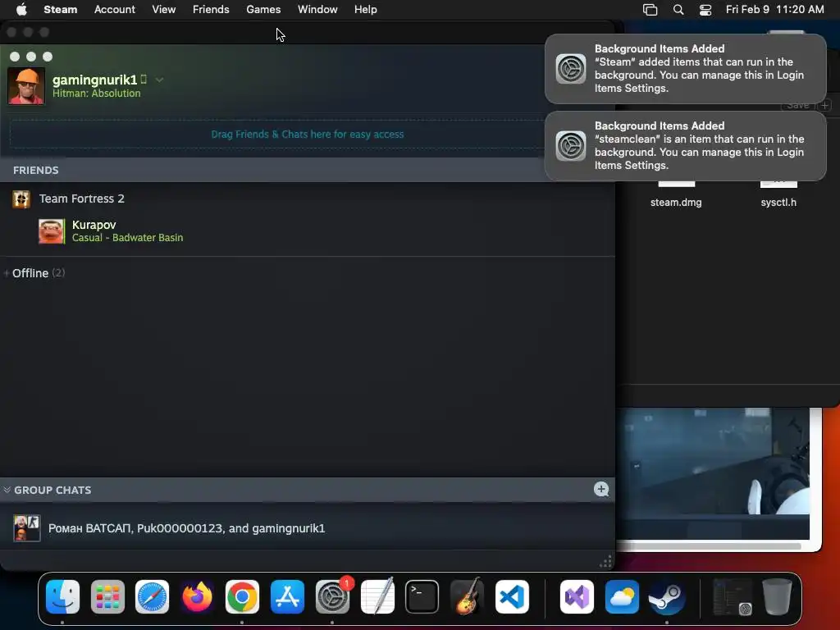The height and width of the screenshot is (630, 840).
Task: Open the cloud weather app in Dock
Action: 622,597
